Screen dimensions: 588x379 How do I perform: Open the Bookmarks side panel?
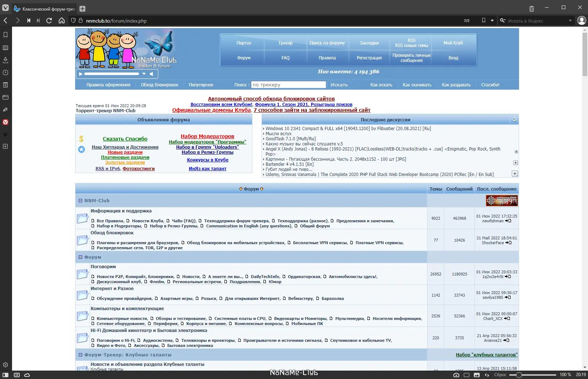(x=5, y=35)
